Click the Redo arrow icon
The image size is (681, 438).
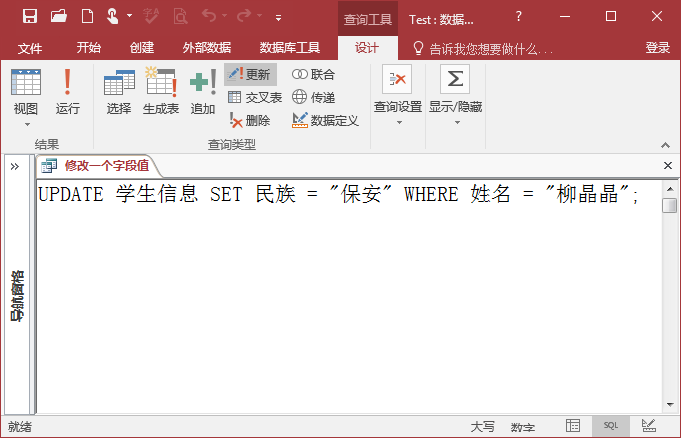click(x=244, y=16)
